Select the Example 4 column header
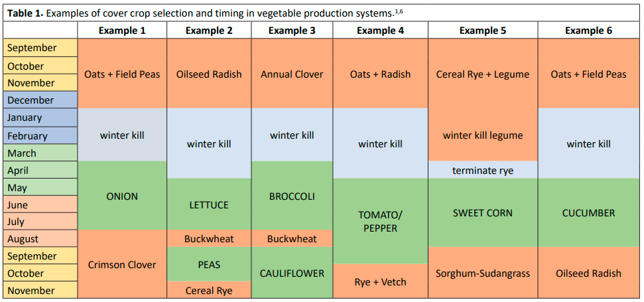This screenshot has width=644, height=302. [380, 31]
